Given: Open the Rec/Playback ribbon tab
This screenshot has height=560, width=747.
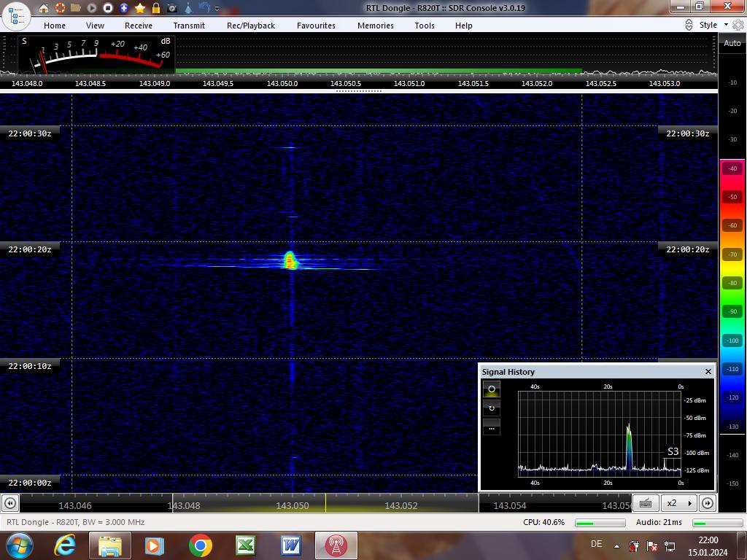Looking at the screenshot, I should click(251, 26).
